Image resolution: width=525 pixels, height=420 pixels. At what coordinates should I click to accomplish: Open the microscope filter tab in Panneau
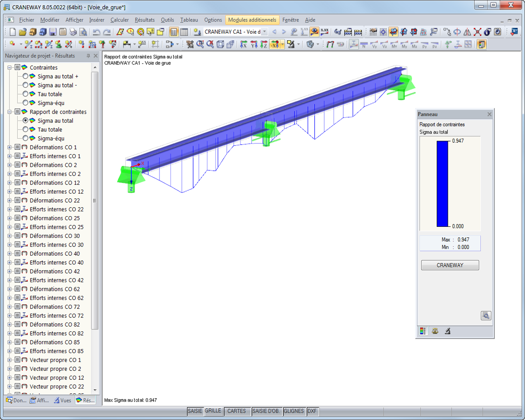tap(447, 331)
